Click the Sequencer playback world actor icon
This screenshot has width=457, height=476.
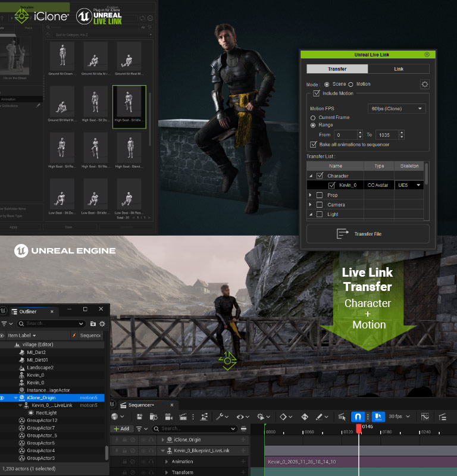pyautogui.click(x=204, y=417)
